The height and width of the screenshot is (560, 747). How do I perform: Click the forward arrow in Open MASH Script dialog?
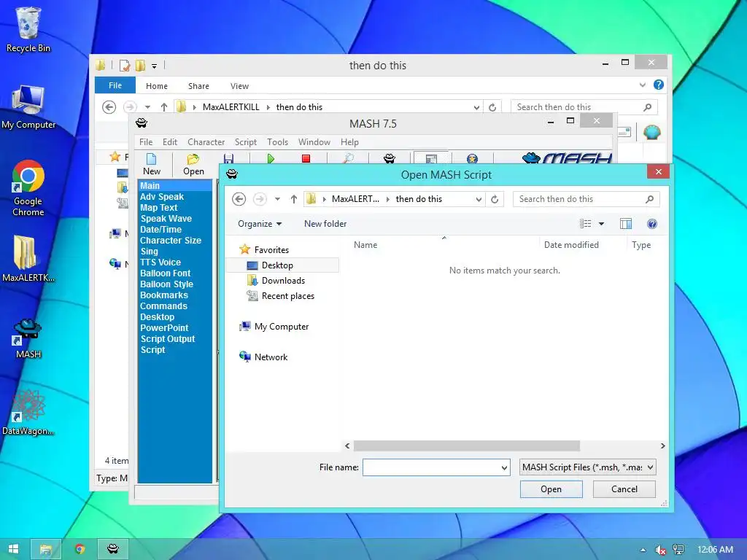point(260,199)
